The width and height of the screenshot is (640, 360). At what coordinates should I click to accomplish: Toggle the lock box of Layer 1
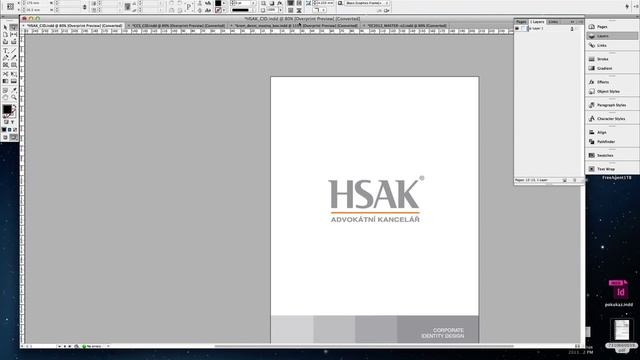pyautogui.click(x=524, y=29)
